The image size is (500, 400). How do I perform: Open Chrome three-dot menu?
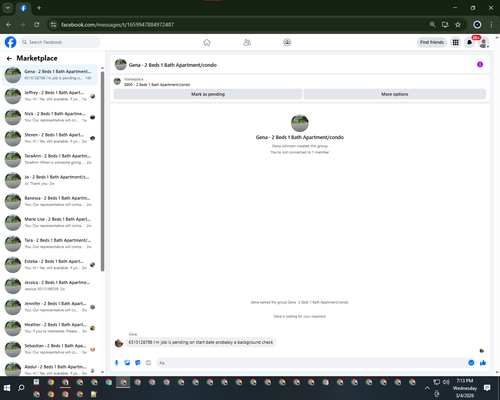[491, 25]
